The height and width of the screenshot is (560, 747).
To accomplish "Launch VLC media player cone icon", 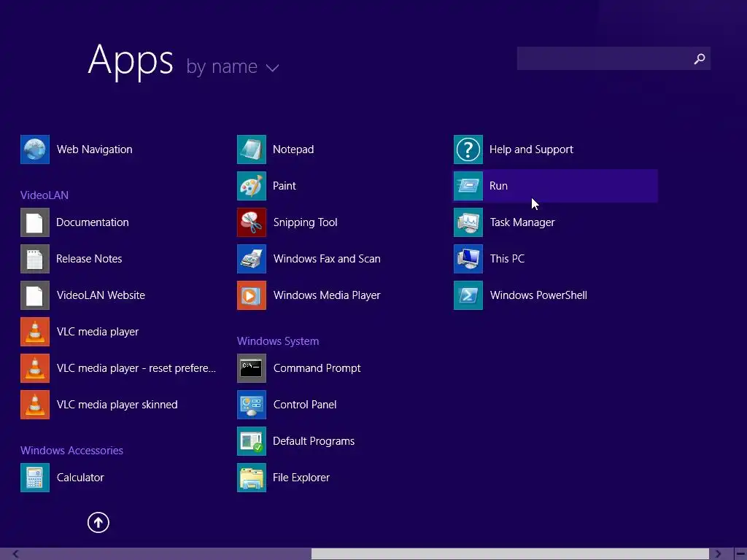I will coord(35,332).
